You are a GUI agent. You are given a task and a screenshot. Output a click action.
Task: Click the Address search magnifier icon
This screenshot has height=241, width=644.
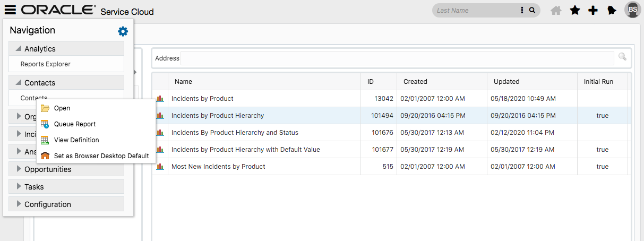point(622,57)
